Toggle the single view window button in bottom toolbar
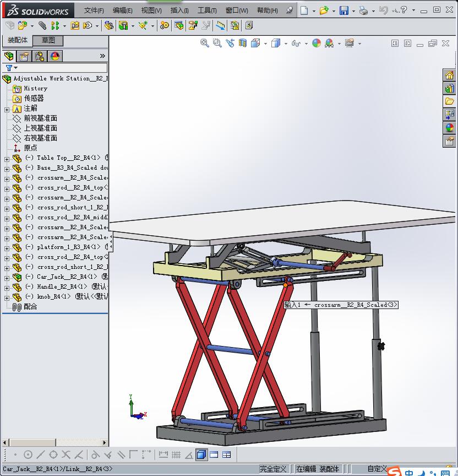The image size is (458, 476). (214, 455)
